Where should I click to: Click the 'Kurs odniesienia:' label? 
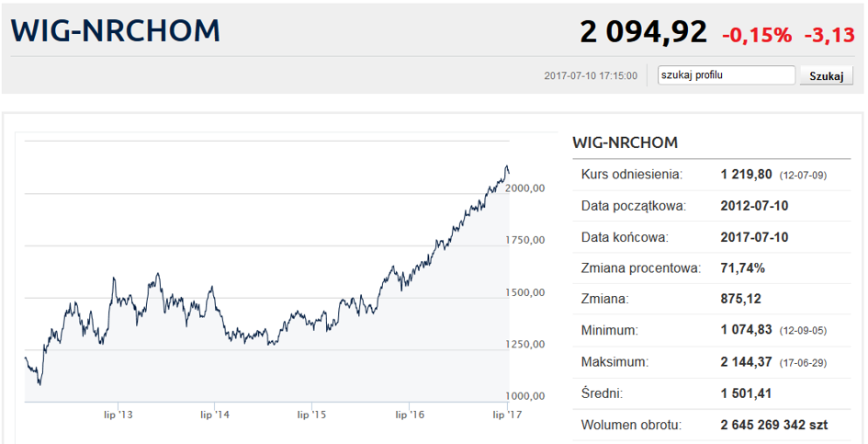point(632,175)
